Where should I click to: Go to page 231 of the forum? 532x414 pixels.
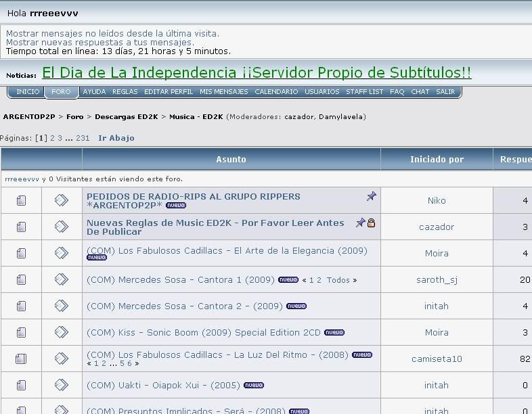tap(83, 138)
